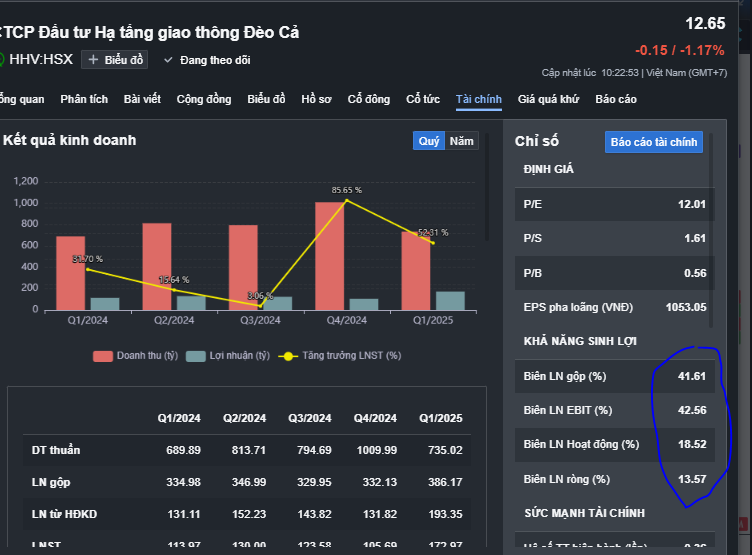The width and height of the screenshot is (752, 555).
Task: Go to the Giá quá khứ tab
Action: click(548, 99)
